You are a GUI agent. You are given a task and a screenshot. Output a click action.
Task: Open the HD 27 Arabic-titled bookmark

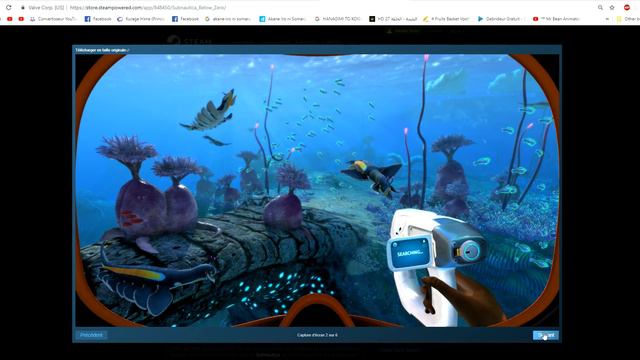coord(392,19)
